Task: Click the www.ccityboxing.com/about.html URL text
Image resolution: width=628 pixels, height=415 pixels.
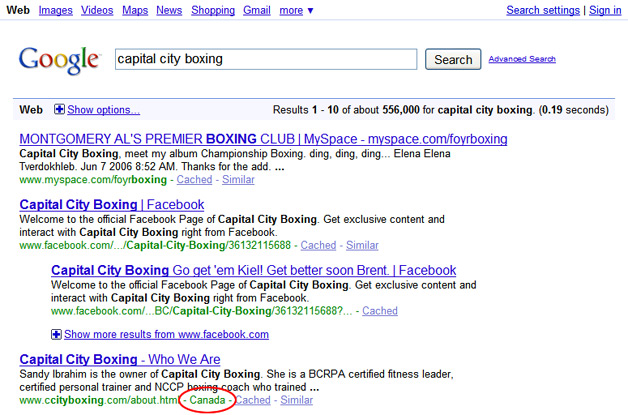Action: [99, 400]
